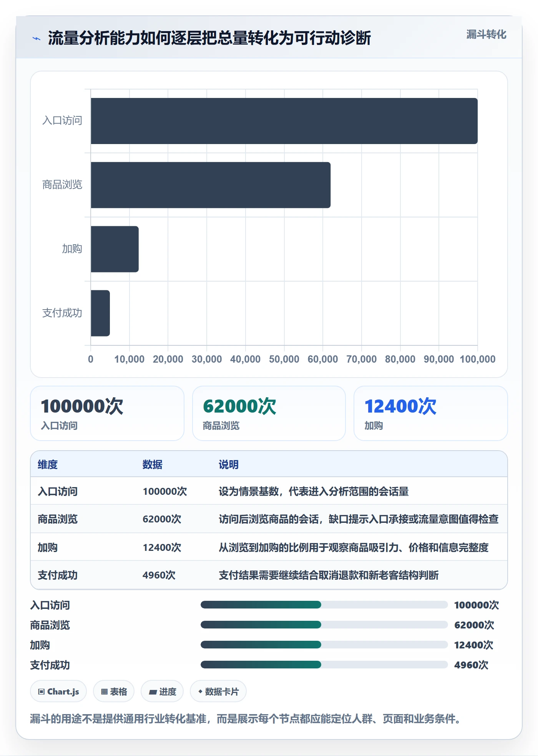Click the 支付成功 bar in the chart
Viewport: 538px width, 756px height.
[x=100, y=313]
